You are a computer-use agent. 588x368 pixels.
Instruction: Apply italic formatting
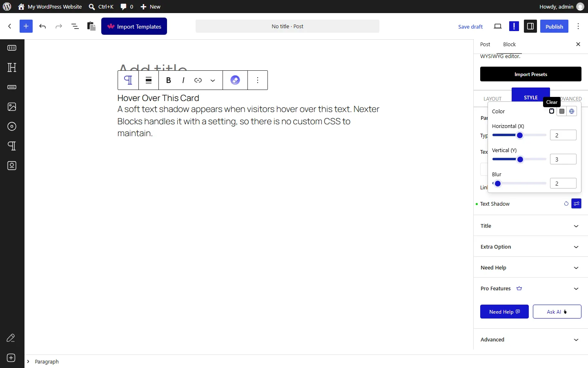pos(183,80)
